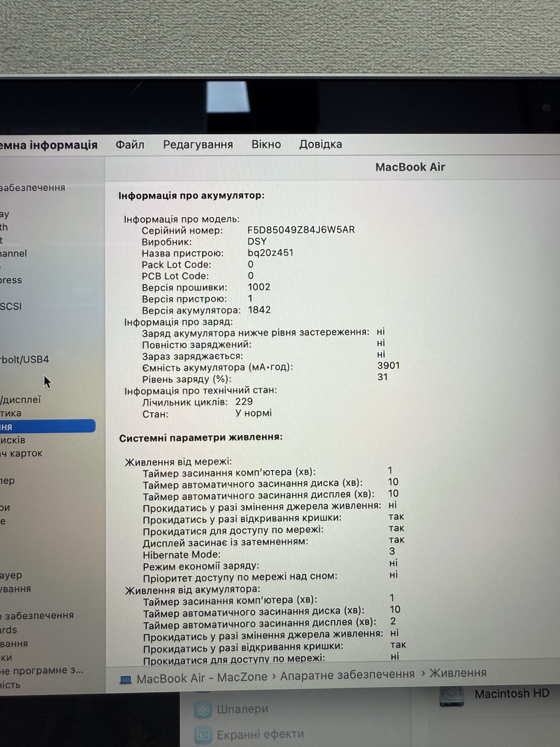The width and height of the screenshot is (560, 747).
Task: Select the sidebar item ending in 'тика'
Action: point(11,413)
